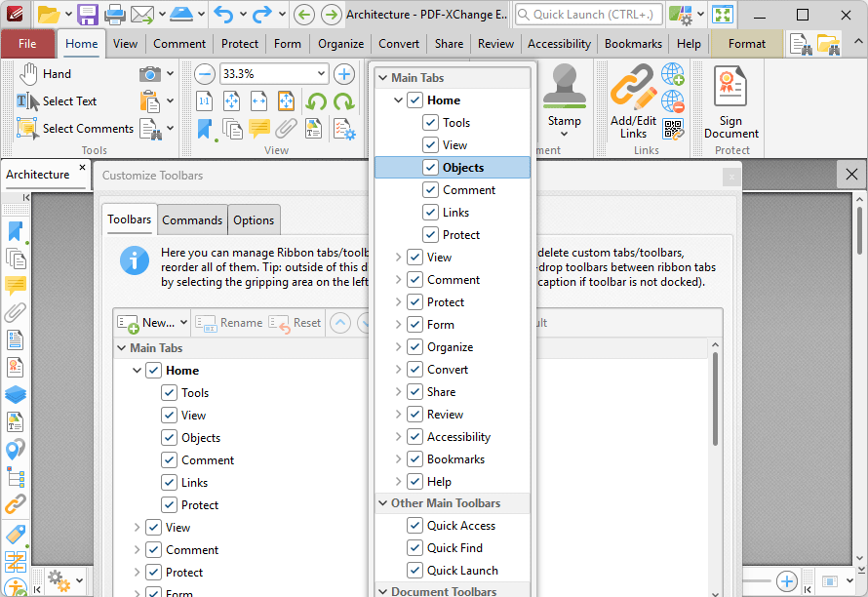Click the full-screen UI mode icon
This screenshot has height=597, width=868.
pyautogui.click(x=723, y=15)
